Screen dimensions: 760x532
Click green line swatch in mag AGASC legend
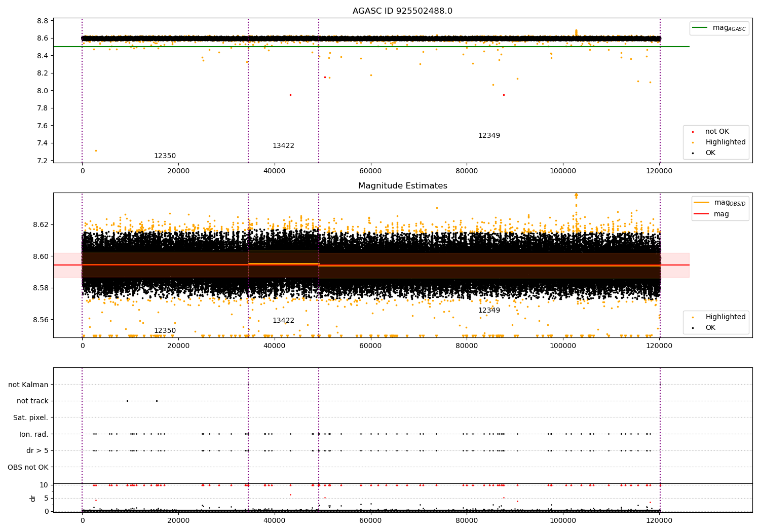(700, 28)
